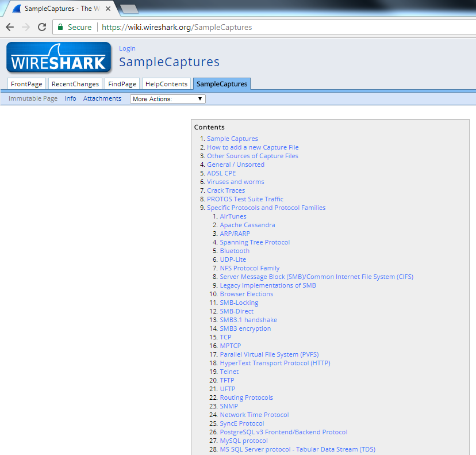Open the SNMP link

click(x=229, y=406)
